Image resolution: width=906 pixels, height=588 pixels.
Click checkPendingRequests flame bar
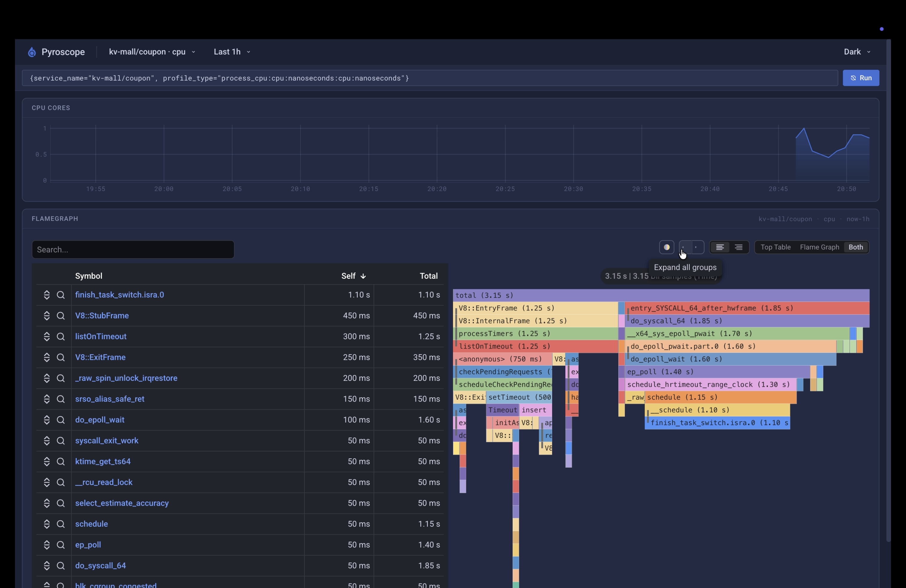pyautogui.click(x=502, y=372)
